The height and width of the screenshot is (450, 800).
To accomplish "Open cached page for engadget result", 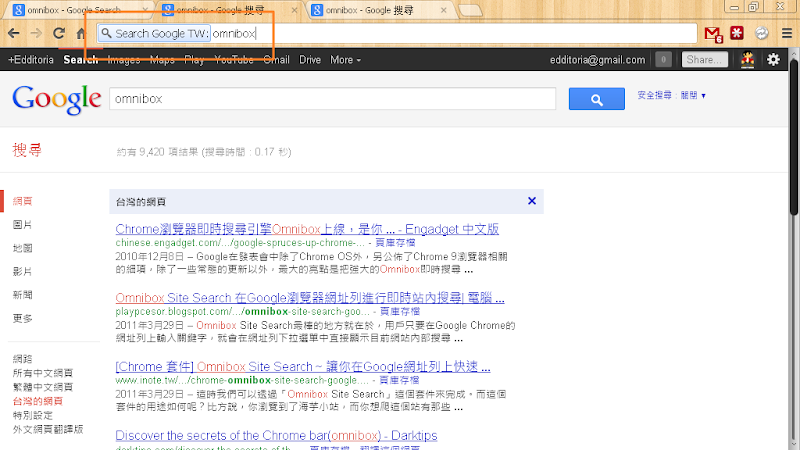I will point(395,243).
